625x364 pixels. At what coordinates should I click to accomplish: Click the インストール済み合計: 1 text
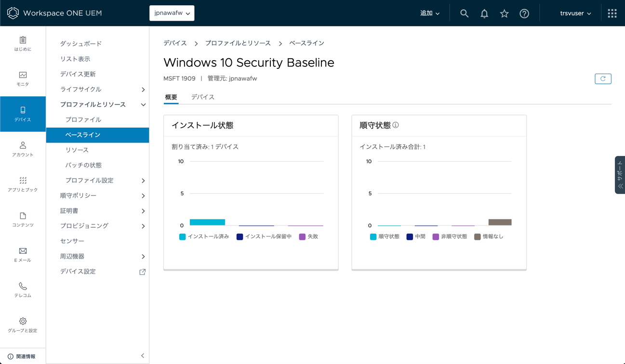coord(393,147)
